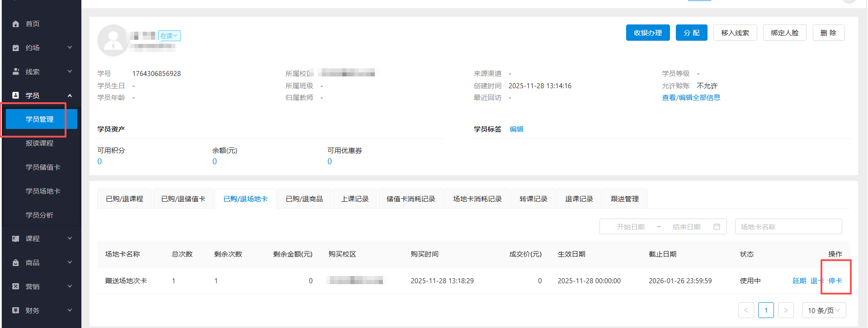The height and width of the screenshot is (328, 868).
Task: Go to previous page with left arrow
Action: [746, 310]
